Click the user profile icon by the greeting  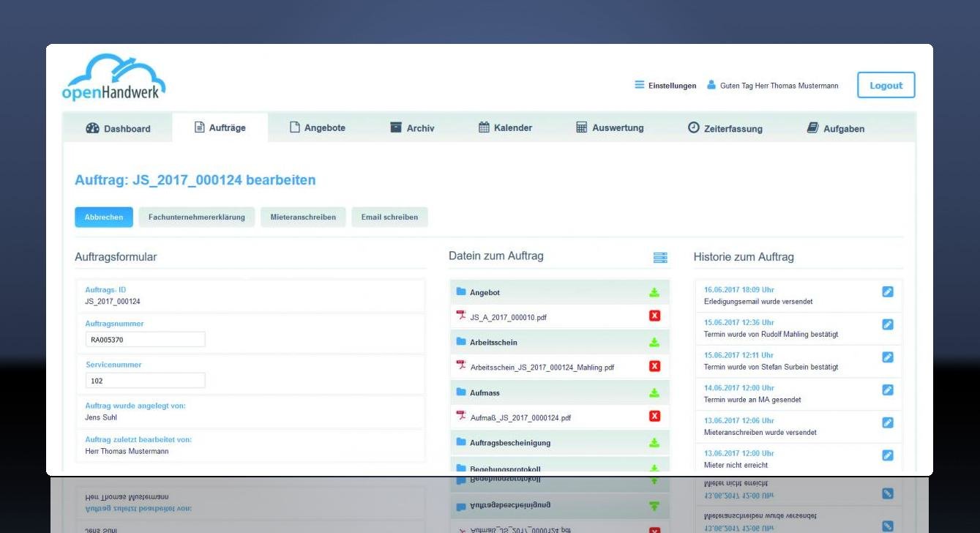pyautogui.click(x=711, y=85)
